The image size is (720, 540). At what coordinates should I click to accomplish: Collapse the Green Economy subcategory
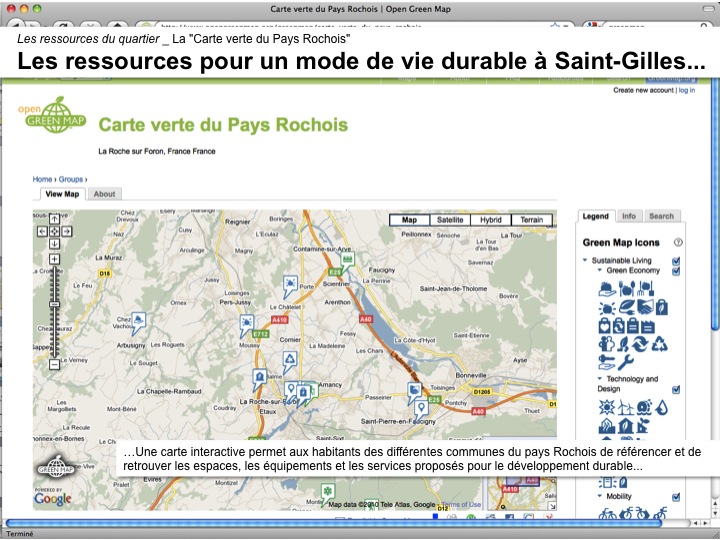pos(600,271)
